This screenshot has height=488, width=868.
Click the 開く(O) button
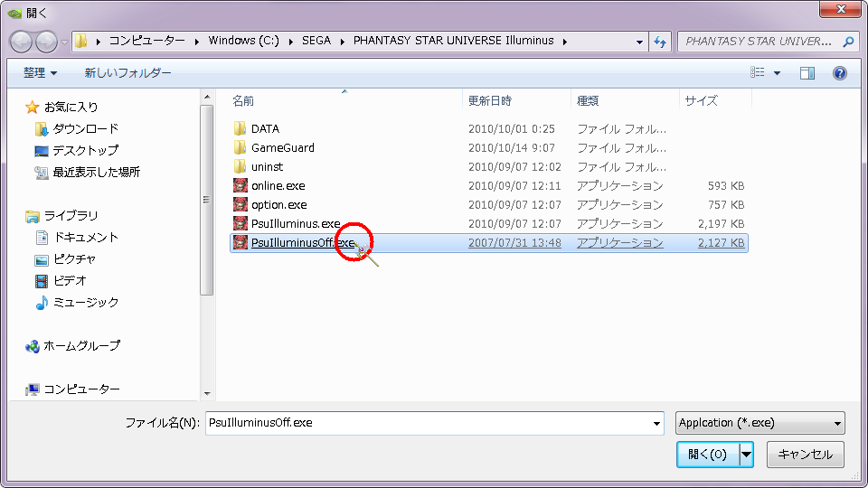(707, 455)
